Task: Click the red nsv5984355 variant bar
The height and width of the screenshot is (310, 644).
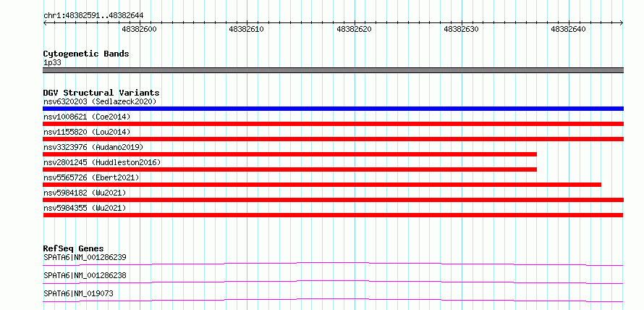Action: coord(333,215)
